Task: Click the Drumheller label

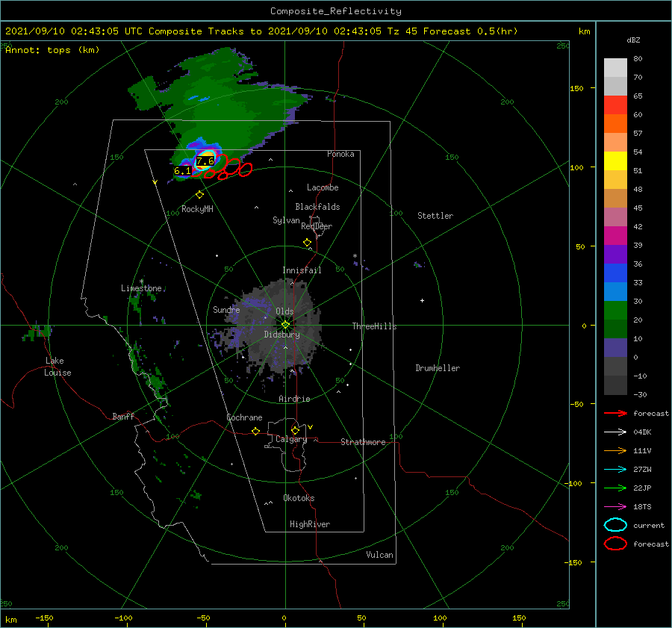Action: pyautogui.click(x=438, y=368)
